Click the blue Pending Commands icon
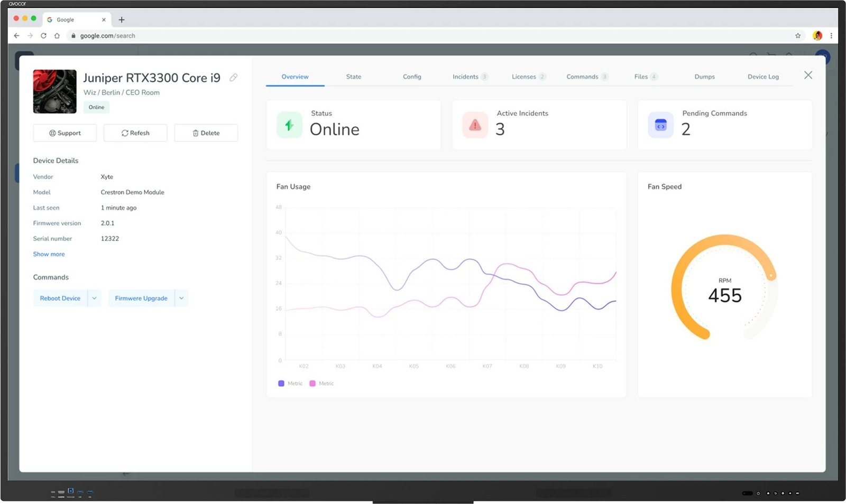This screenshot has width=846, height=504. point(660,125)
